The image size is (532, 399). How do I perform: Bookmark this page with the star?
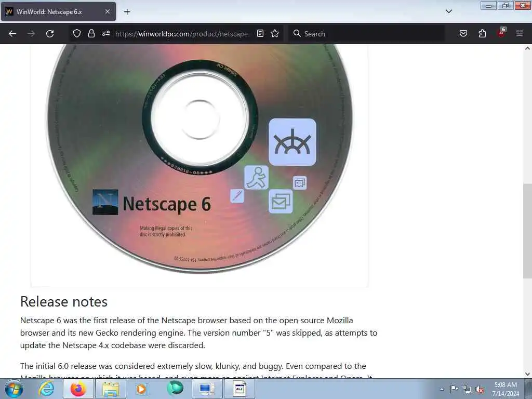point(275,33)
